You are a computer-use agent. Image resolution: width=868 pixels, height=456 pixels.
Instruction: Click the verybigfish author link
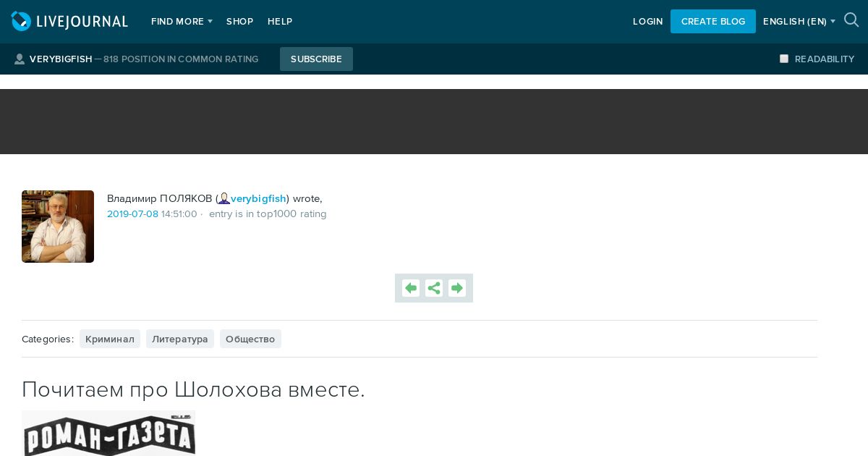[x=258, y=198]
